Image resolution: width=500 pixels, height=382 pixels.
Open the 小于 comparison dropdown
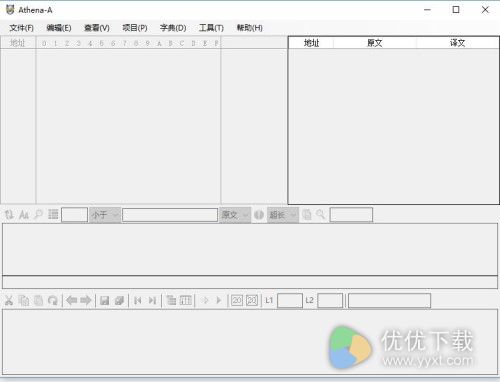[x=105, y=215]
